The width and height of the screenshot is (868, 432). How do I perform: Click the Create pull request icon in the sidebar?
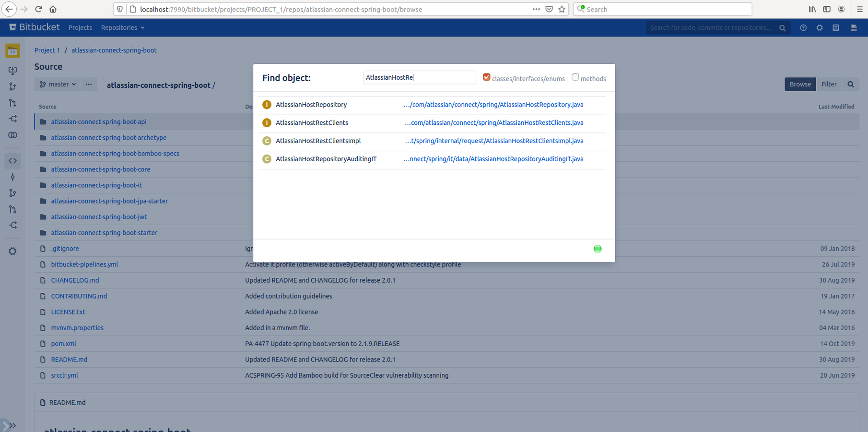click(12, 103)
